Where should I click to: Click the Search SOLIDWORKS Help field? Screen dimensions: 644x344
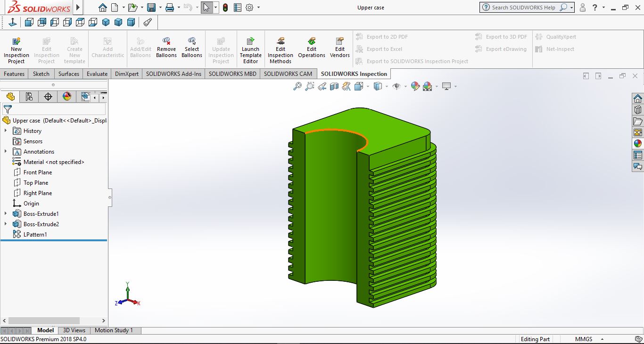pos(523,8)
